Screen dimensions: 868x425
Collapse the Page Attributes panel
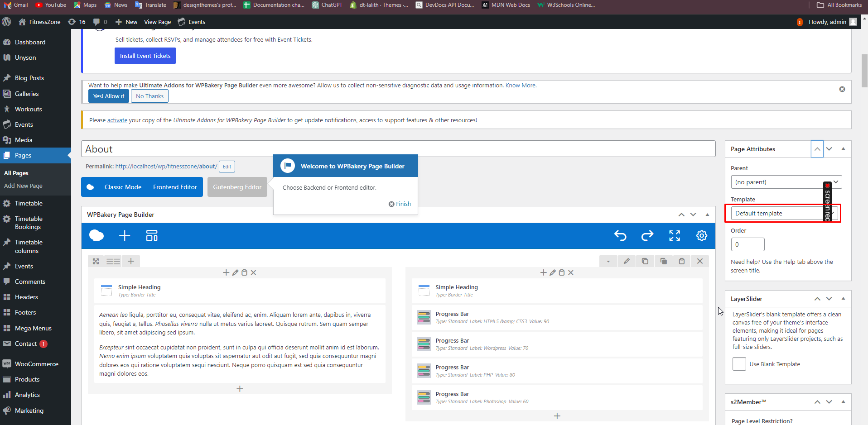[x=843, y=149]
